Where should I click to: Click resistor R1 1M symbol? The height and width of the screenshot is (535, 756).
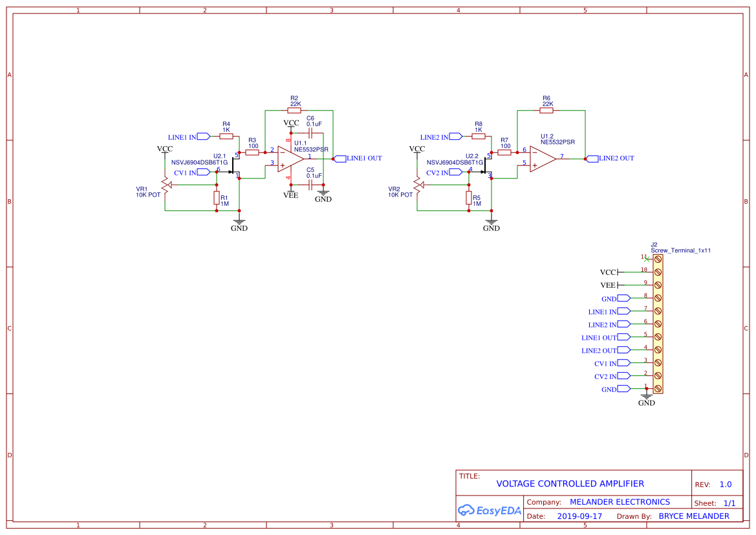point(217,198)
